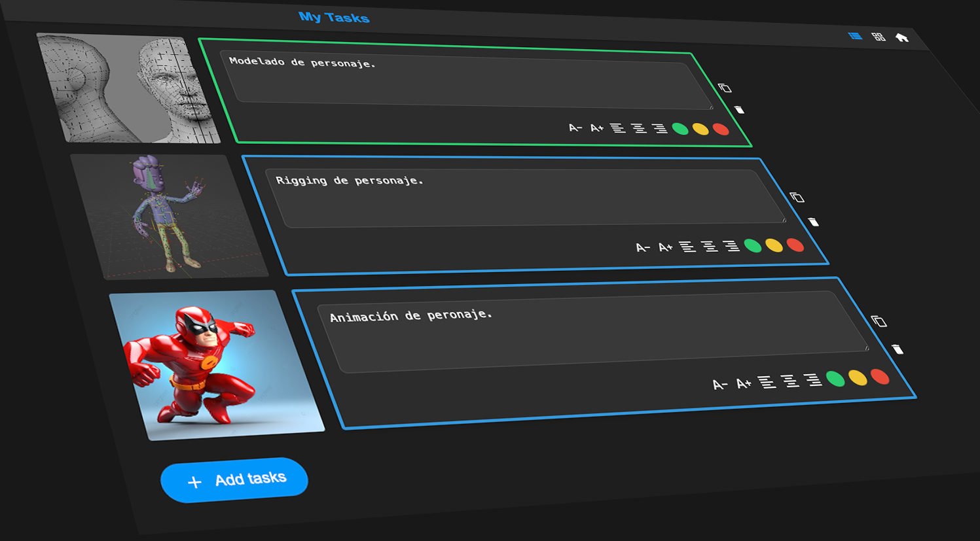This screenshot has height=541, width=980.
Task: Edit the 'Modelado de personaje.' text field
Action: point(466,79)
